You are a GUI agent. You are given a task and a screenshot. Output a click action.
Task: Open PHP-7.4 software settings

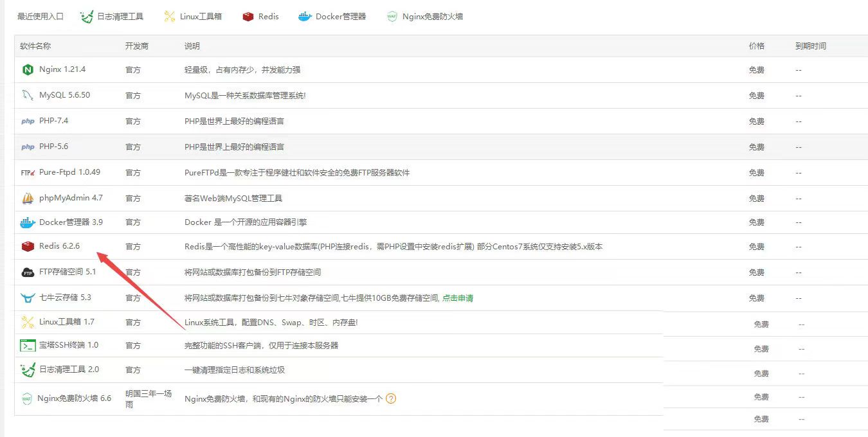coord(53,121)
